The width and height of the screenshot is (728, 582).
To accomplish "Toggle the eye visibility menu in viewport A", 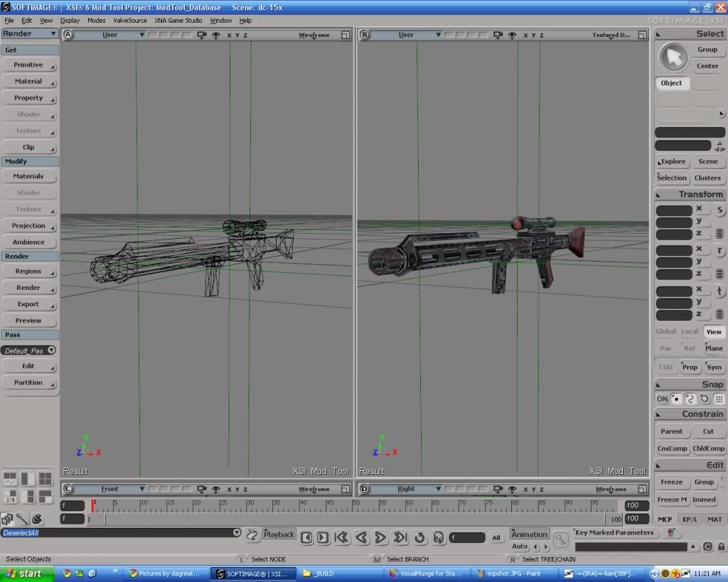I will [x=216, y=35].
